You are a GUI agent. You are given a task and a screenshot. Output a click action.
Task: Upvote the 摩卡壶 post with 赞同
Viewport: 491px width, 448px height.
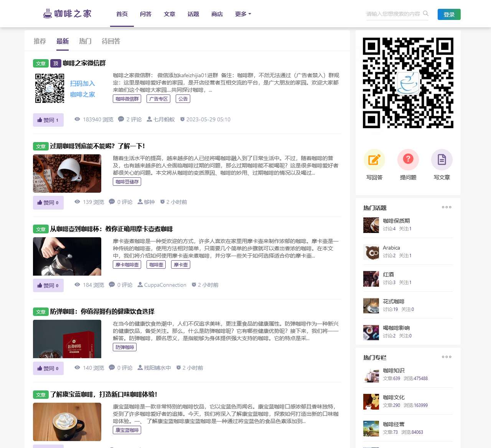[48, 285]
